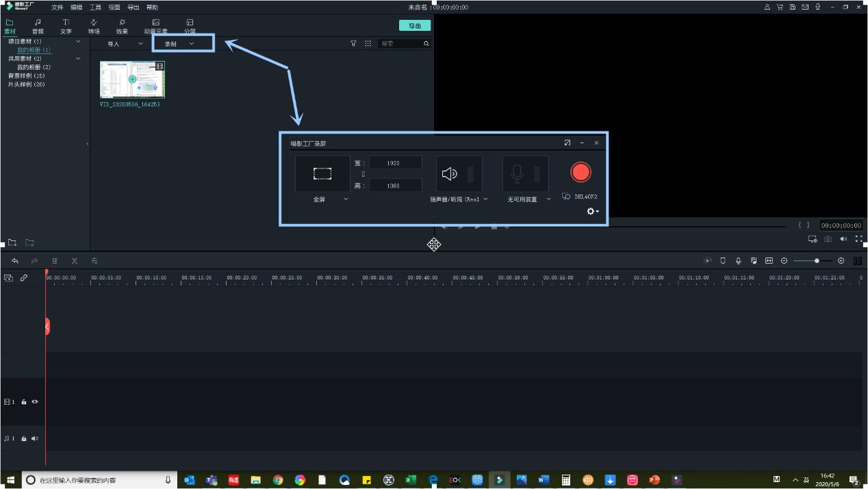Open the 全屏 capture area dropdown
Viewport: 868px width, 489px height.
345,199
